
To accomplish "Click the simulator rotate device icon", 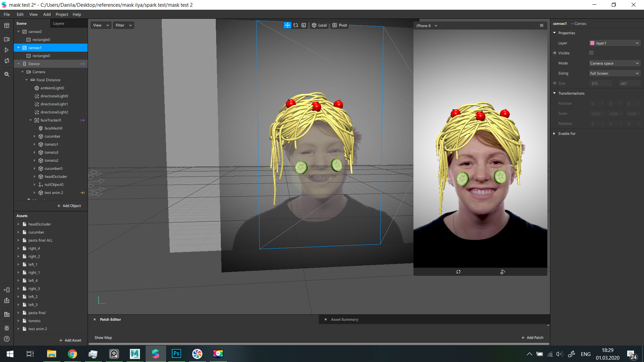I will pos(502,272).
